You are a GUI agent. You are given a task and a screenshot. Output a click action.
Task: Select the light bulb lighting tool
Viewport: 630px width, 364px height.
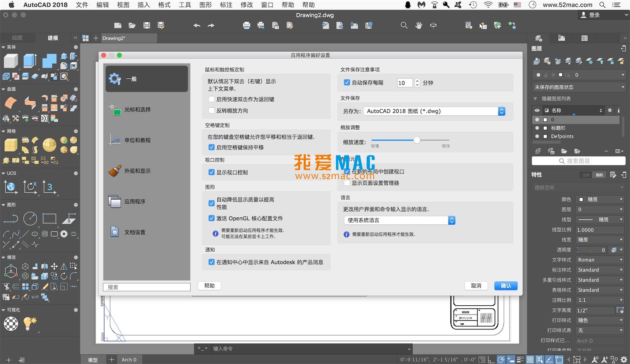(30, 324)
